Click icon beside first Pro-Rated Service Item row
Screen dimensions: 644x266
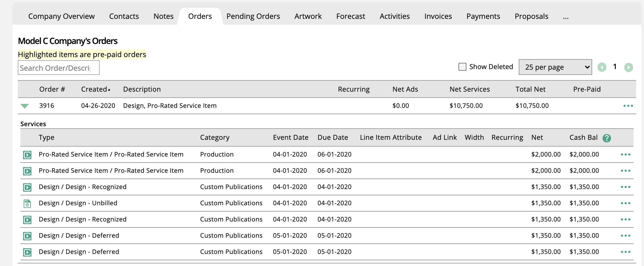point(27,155)
